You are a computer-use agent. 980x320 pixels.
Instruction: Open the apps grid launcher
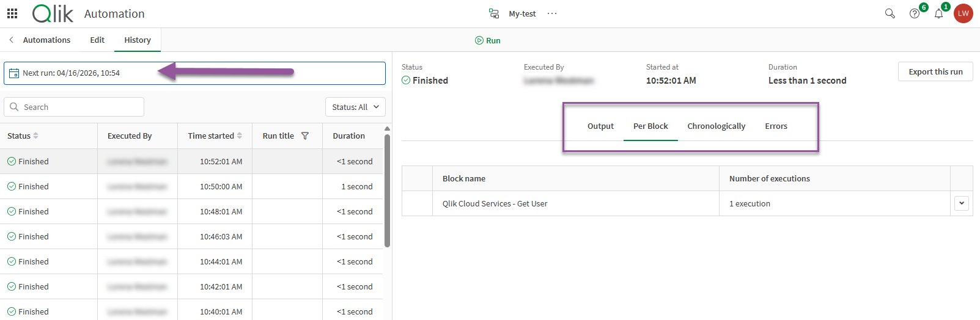[12, 13]
